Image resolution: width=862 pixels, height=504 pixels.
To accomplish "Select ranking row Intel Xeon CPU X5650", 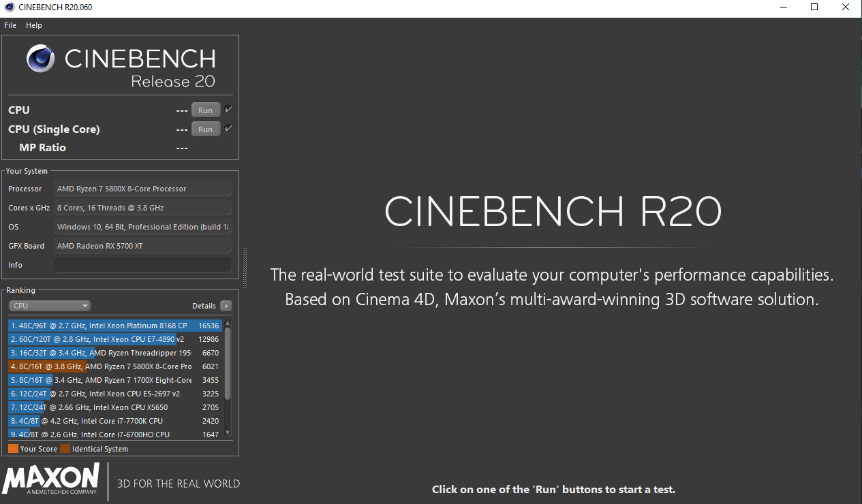I will pos(115,407).
